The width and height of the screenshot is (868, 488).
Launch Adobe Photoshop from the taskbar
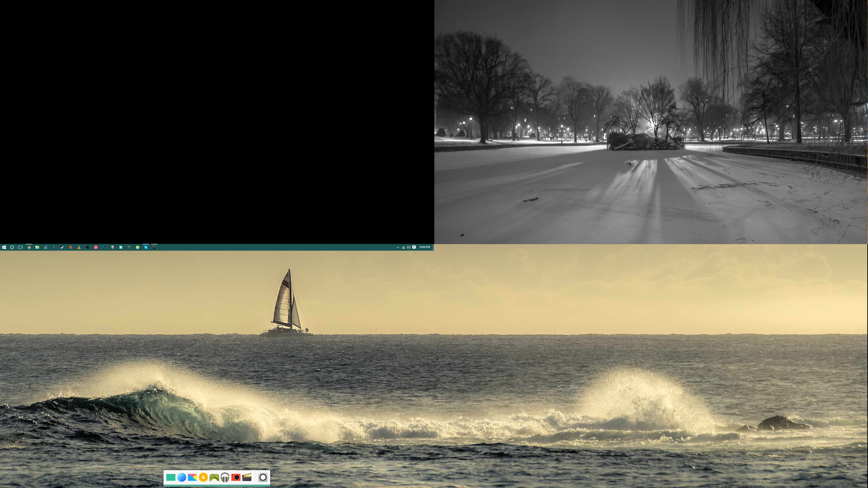[104, 247]
